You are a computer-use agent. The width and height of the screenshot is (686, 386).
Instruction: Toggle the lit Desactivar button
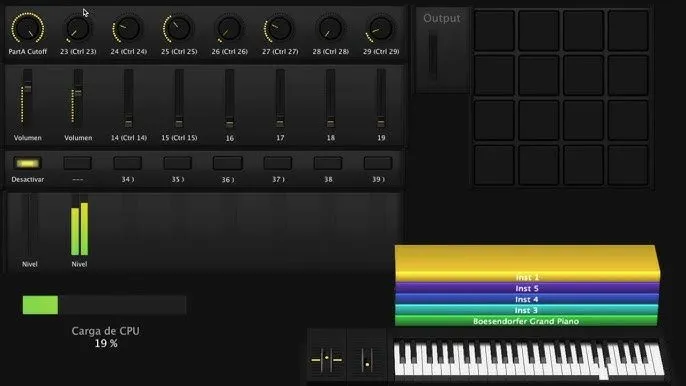click(x=27, y=163)
